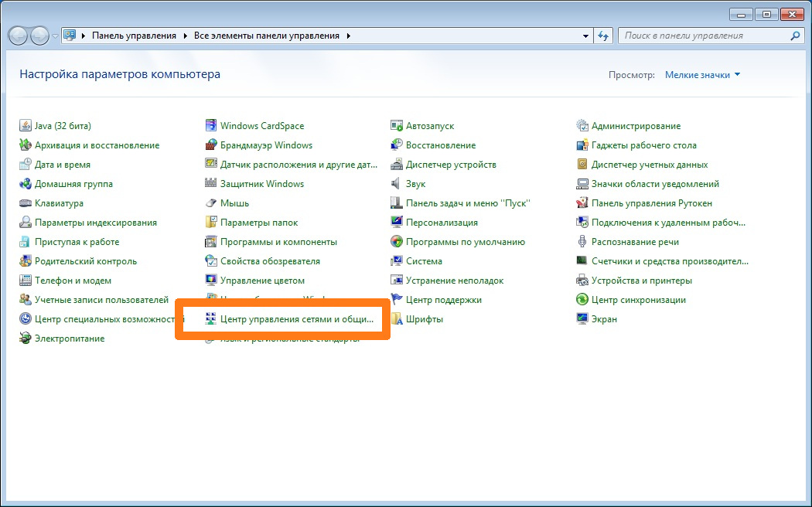
Task: Click the Java (32 бита) icon
Action: click(26, 126)
